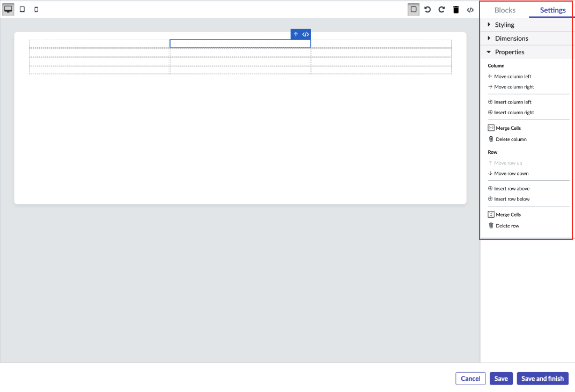Select the highlighted table cell
The height and width of the screenshot is (392, 575).
tap(240, 43)
